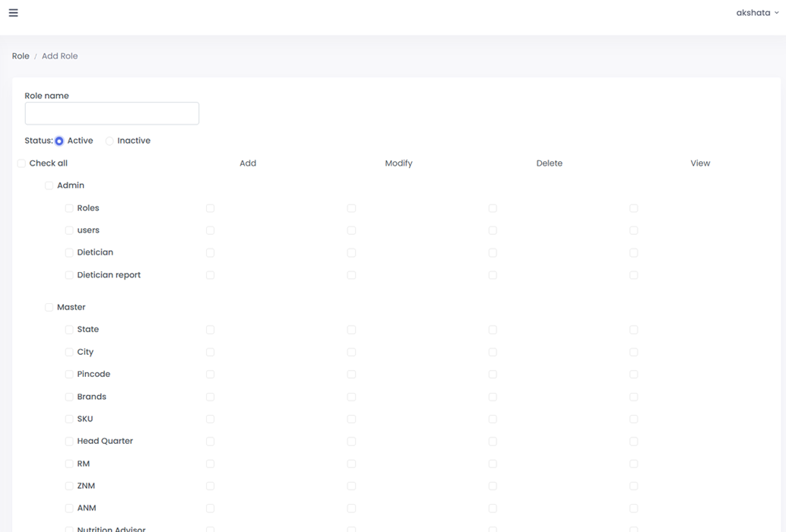Tick the Check all checkbox
This screenshot has width=786, height=532.
point(21,163)
